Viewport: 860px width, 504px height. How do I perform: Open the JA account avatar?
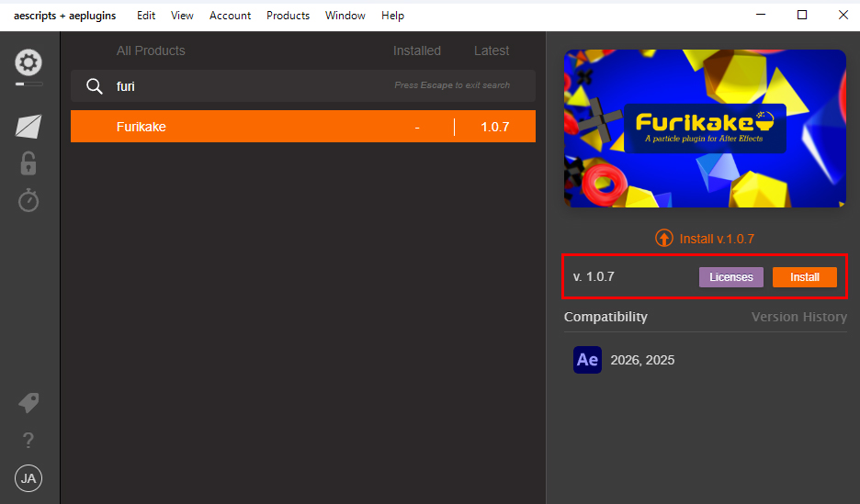[28, 478]
